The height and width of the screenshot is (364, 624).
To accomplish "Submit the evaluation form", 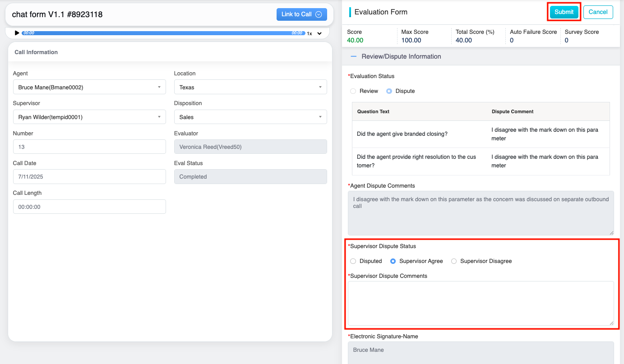I will 564,12.
